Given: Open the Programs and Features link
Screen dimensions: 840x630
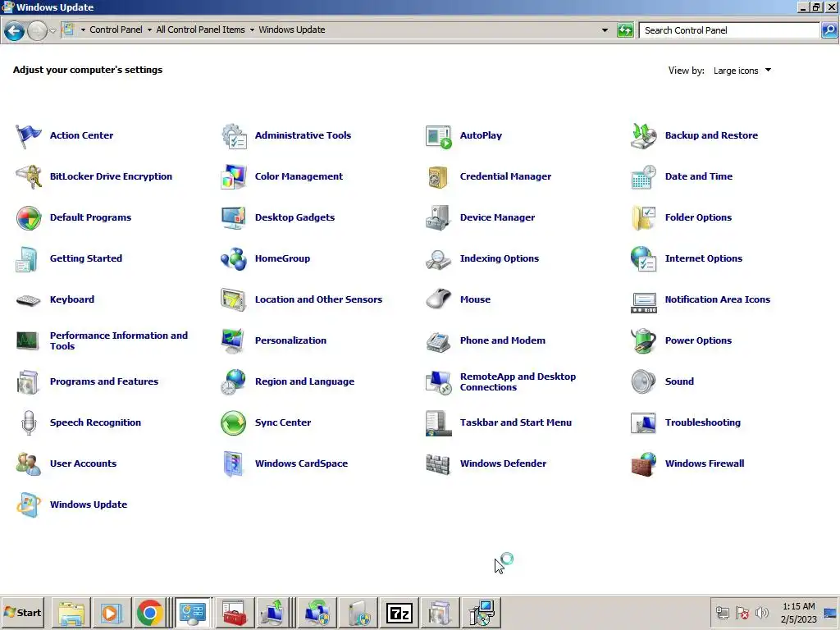Looking at the screenshot, I should 104,382.
